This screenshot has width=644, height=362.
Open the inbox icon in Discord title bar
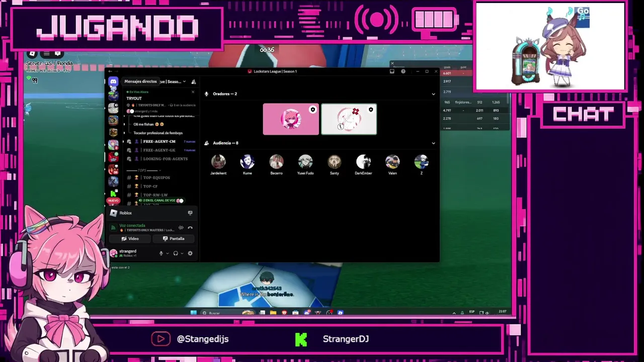tap(392, 71)
